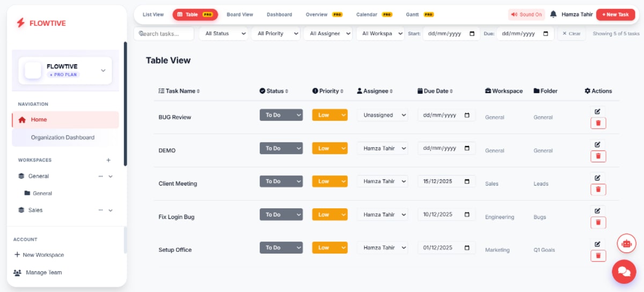Open the Calendar tab
644x292 pixels.
[x=374, y=14]
